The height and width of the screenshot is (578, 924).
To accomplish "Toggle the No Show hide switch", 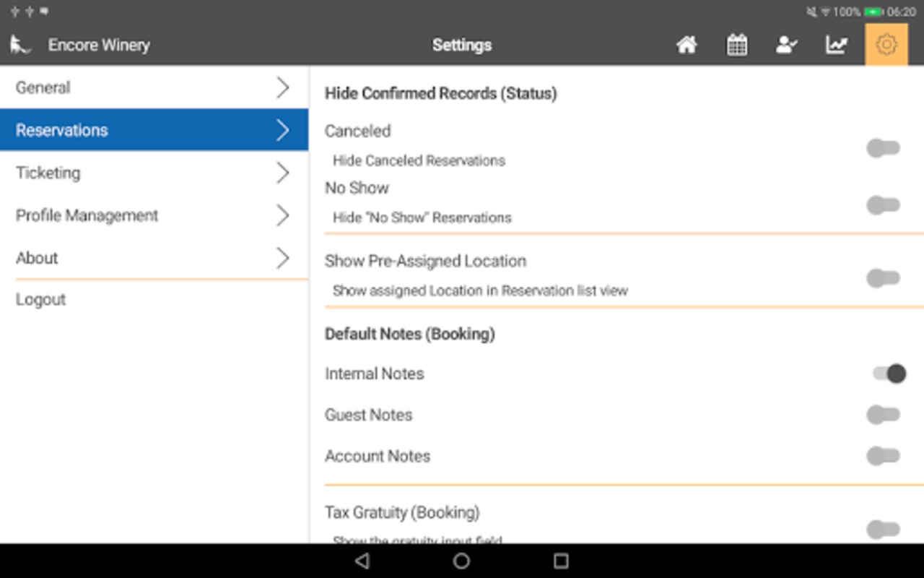I will tap(884, 205).
